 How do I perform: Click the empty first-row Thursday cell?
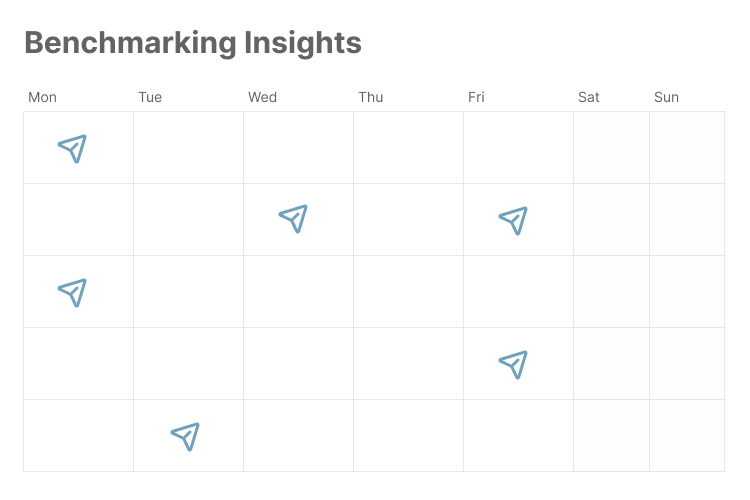pos(408,148)
